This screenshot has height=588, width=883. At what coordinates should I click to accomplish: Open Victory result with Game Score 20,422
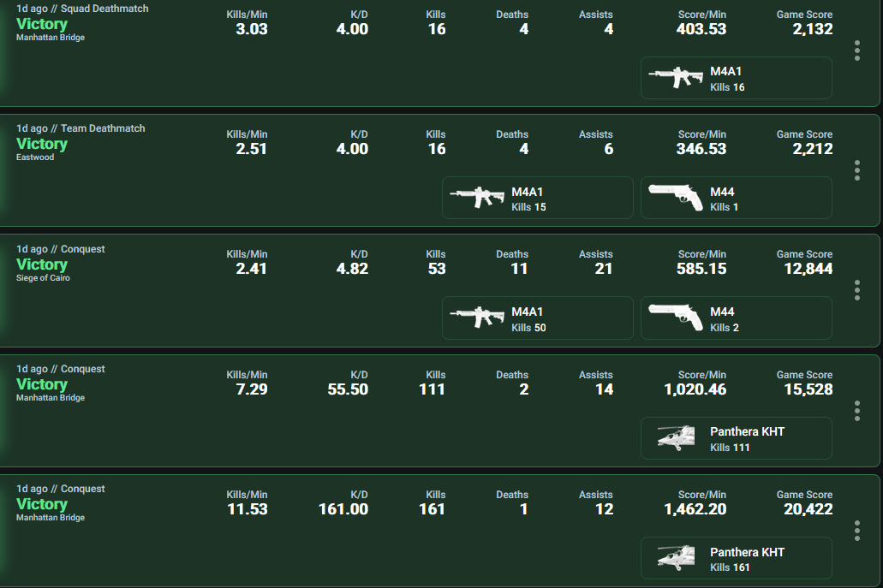click(42, 504)
